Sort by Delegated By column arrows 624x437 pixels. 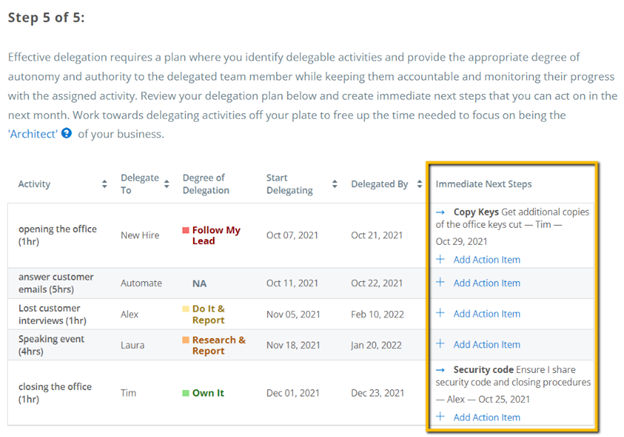[419, 184]
